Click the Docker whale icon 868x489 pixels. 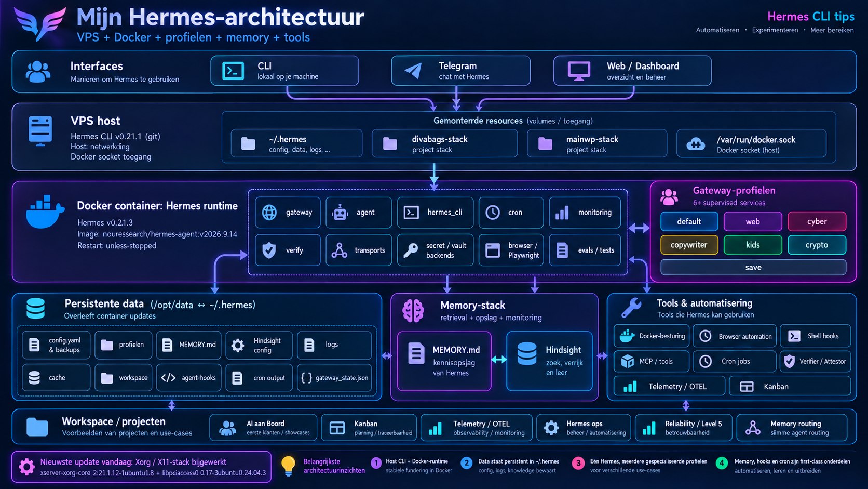45,212
